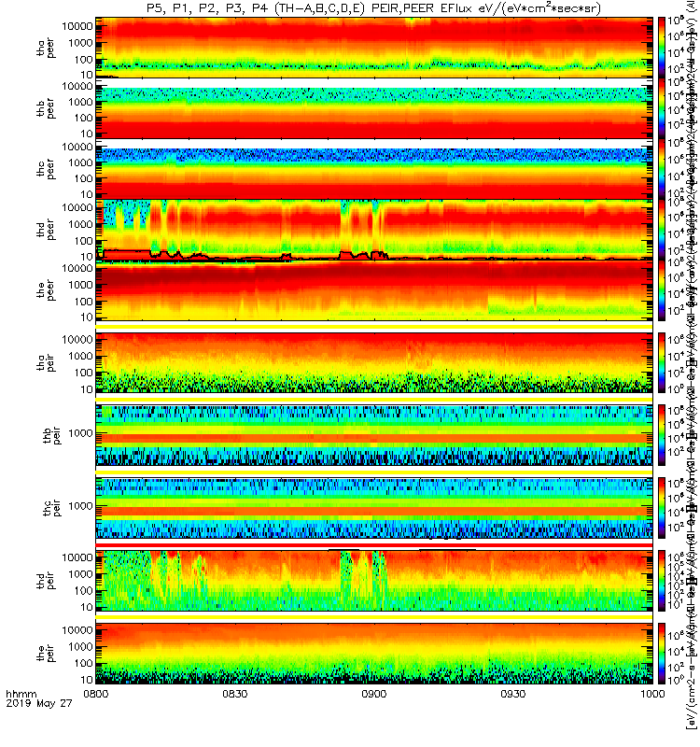Screen dimensions: 700x747
Task: Select the thd peer electron spectrogram panel
Action: [x=374, y=230]
